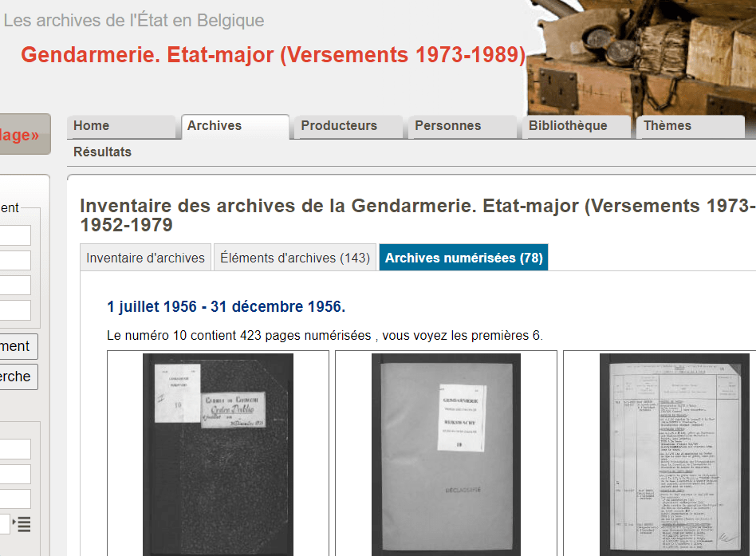This screenshot has height=556, width=756.
Task: Select the Bibliothèque tab
Action: click(x=576, y=127)
